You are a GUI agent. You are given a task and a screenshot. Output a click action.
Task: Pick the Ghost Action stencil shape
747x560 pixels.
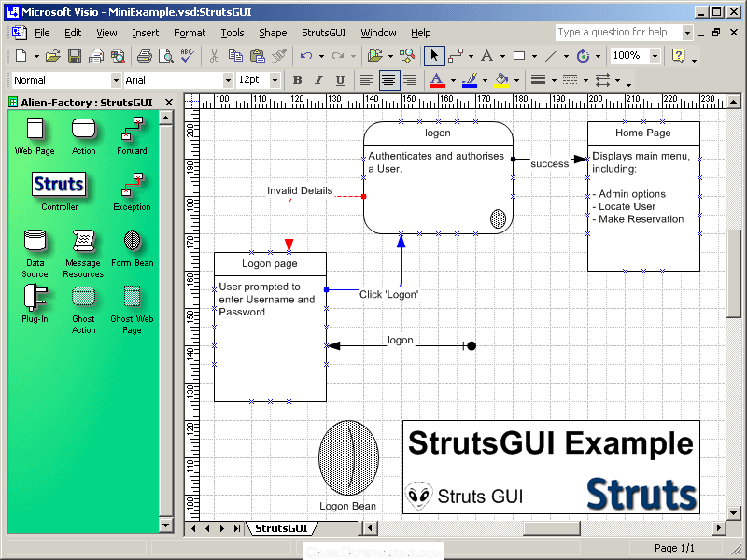coord(83,310)
